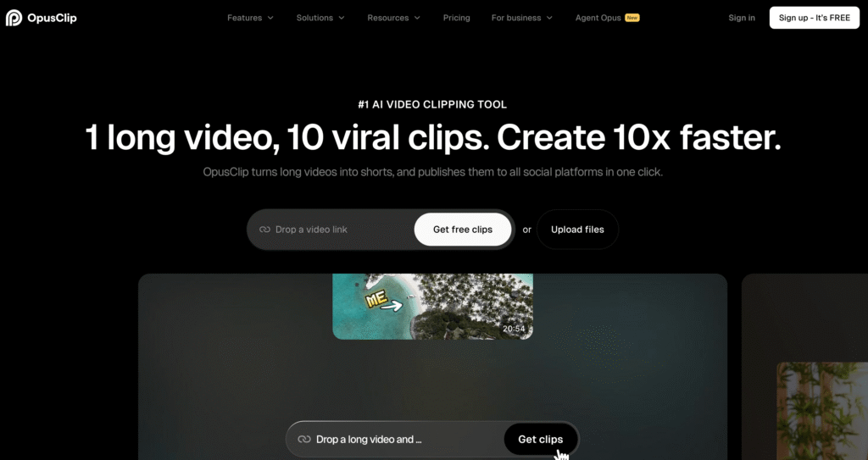Click the Get free clips button
This screenshot has width=868, height=460.
463,230
